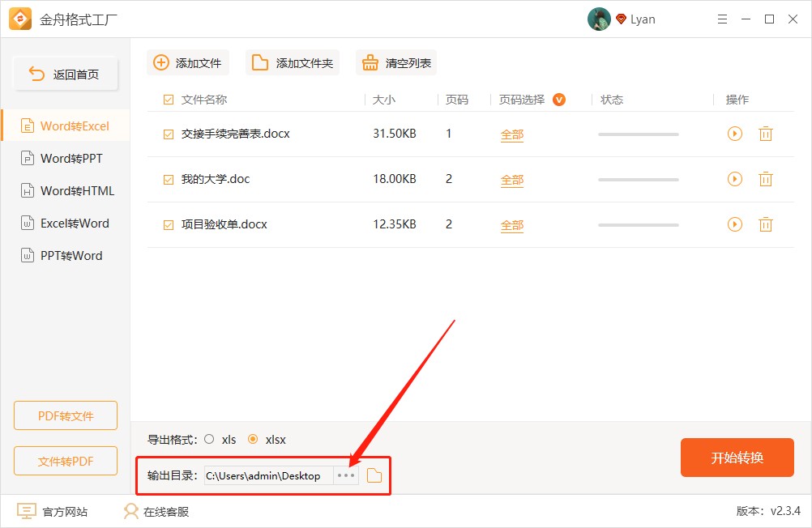Viewport: 812px width, 528px height.
Task: Open the Word转HTML conversion mode
Action: click(65, 190)
